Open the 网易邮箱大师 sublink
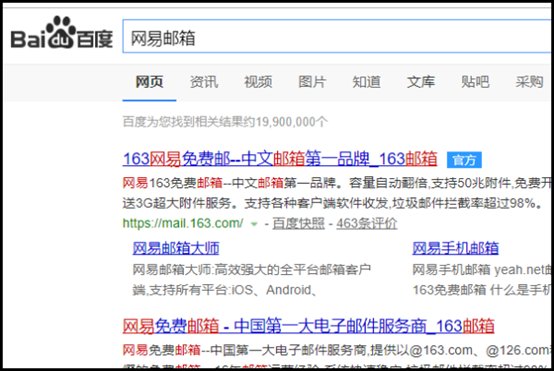The height and width of the screenshot is (371, 554). (x=176, y=248)
